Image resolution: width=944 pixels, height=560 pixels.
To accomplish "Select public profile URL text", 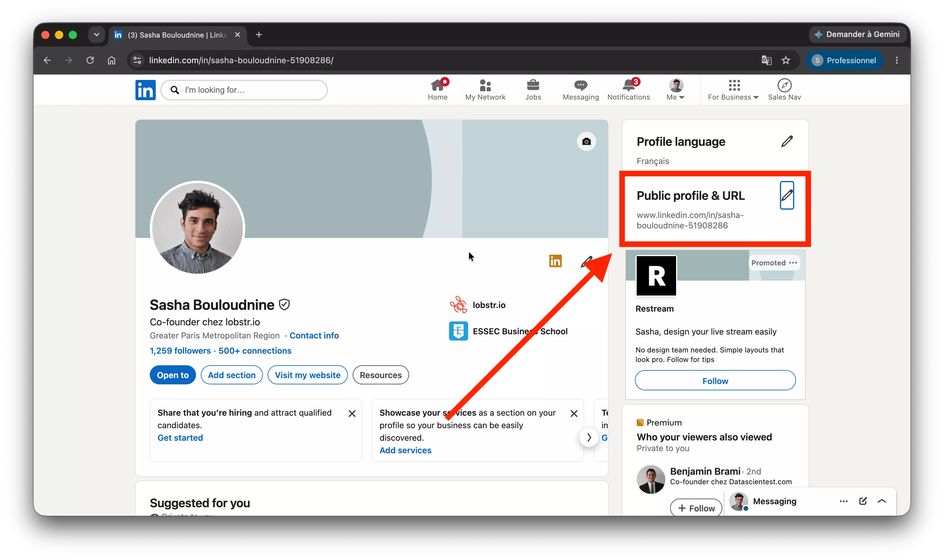I will point(690,220).
